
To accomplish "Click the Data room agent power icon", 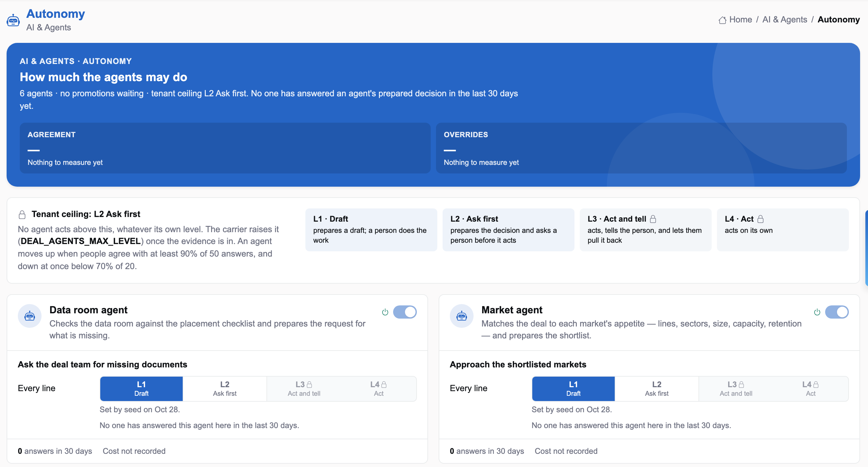I will 385,312.
